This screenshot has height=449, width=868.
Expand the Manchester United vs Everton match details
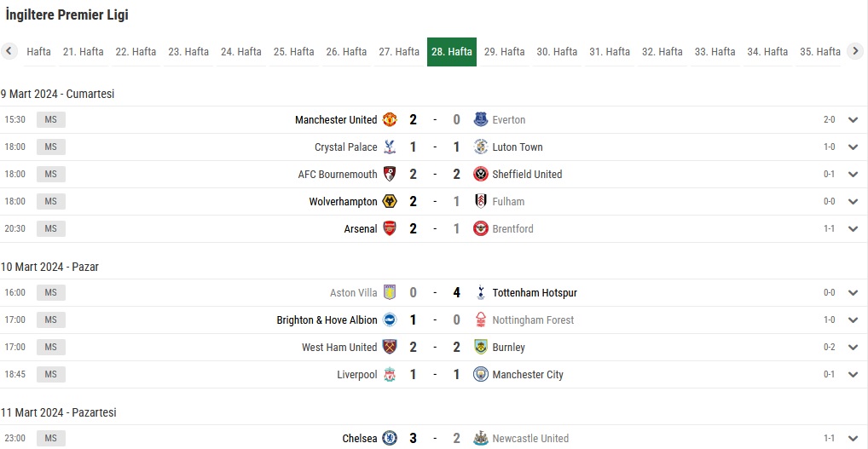(853, 120)
